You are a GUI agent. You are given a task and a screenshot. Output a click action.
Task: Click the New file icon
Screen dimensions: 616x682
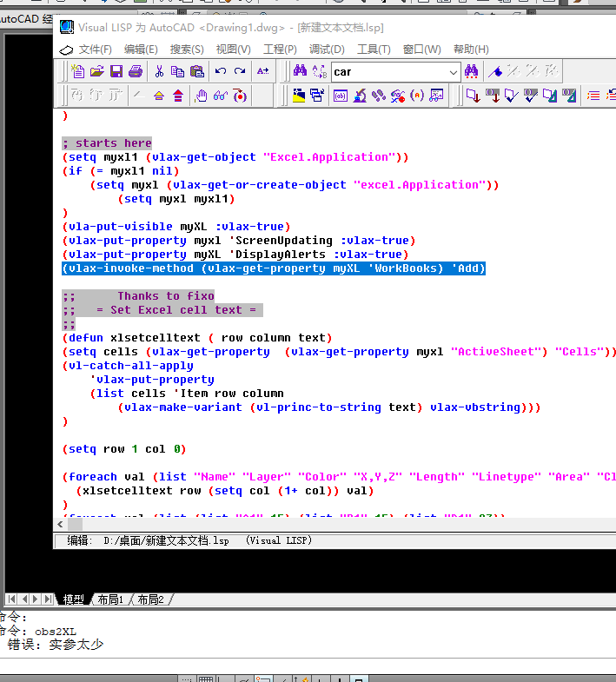click(x=78, y=71)
